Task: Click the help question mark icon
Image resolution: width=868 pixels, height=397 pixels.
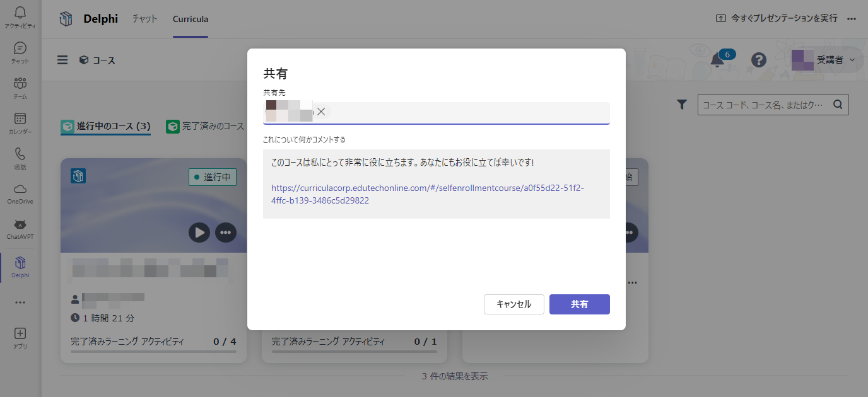Action: pos(758,60)
